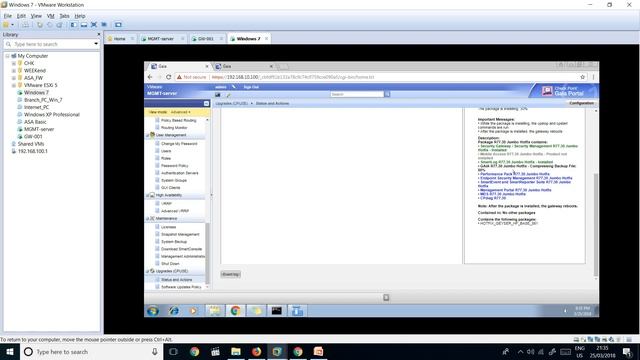The height and width of the screenshot is (360, 640).
Task: Click the browser back arrow in guest Chrome
Action: point(150,77)
